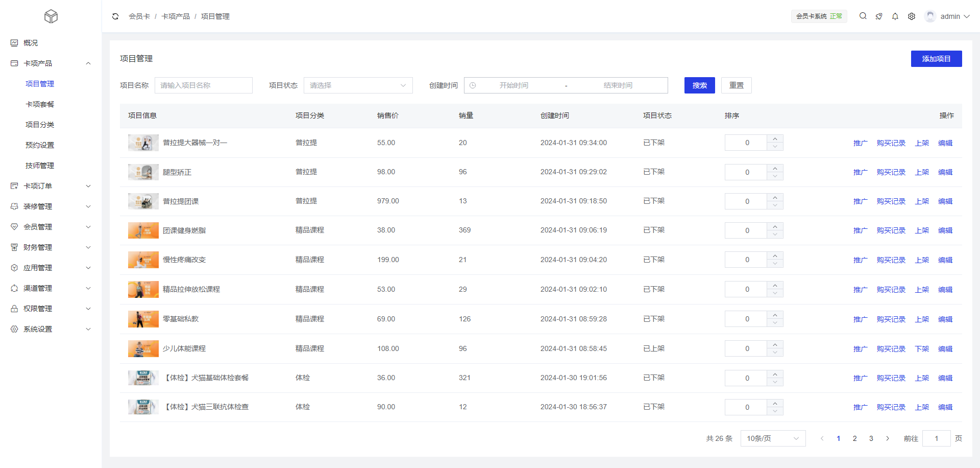Click the notification bell icon

tap(895, 16)
